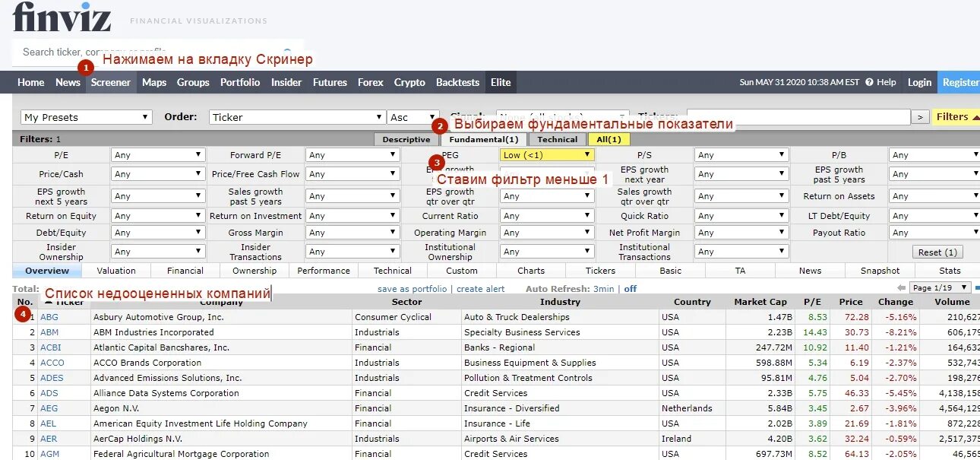Image resolution: width=980 pixels, height=460 pixels.
Task: Open the Return on Assets dropdown
Action: point(934,196)
